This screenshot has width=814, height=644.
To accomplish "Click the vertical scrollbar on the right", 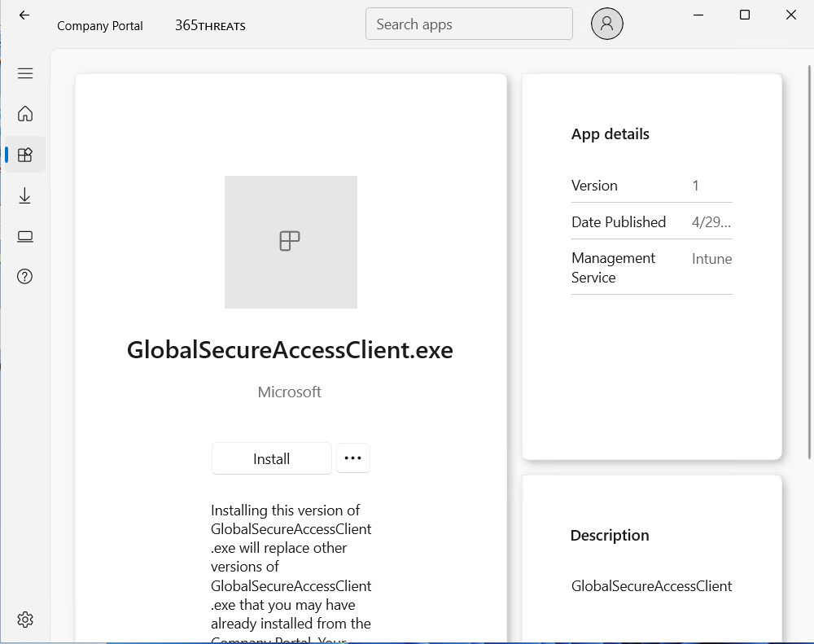I will (x=809, y=262).
